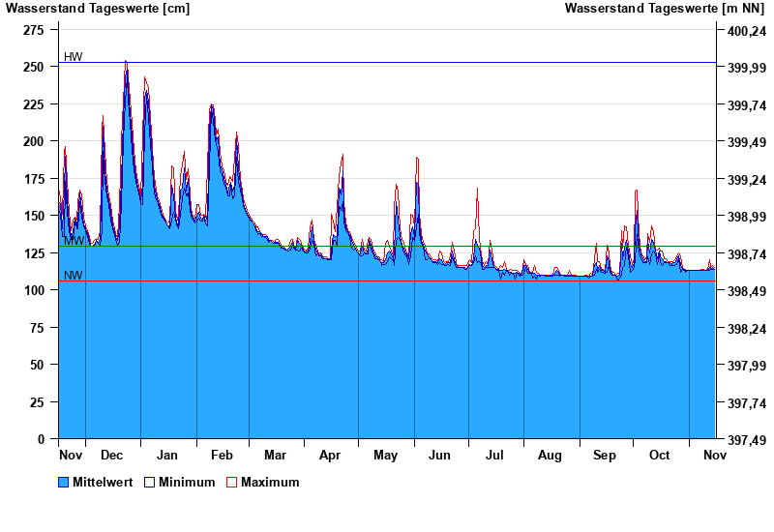Click the MW mean-water line label

tap(74, 240)
